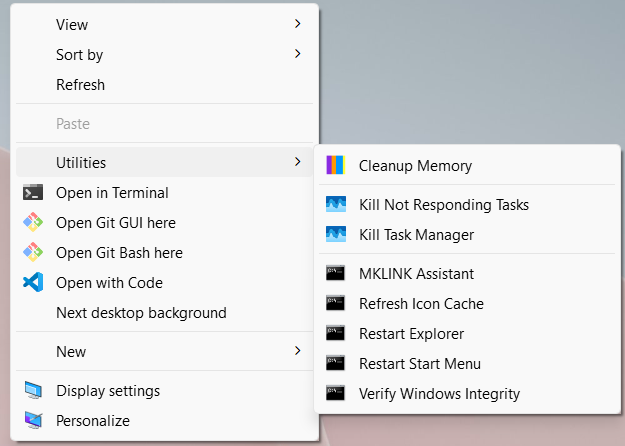Screen dimensions: 625x446
Task: Click the console icon beside Verify Windows Integrity
Action: 335,393
